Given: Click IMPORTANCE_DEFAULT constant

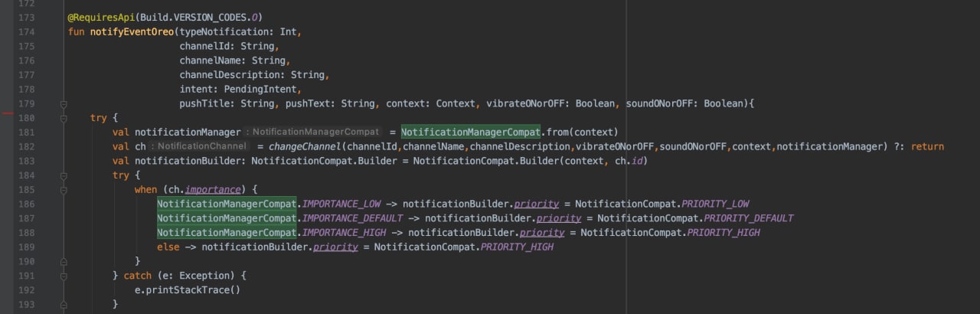Looking at the screenshot, I should (x=354, y=218).
